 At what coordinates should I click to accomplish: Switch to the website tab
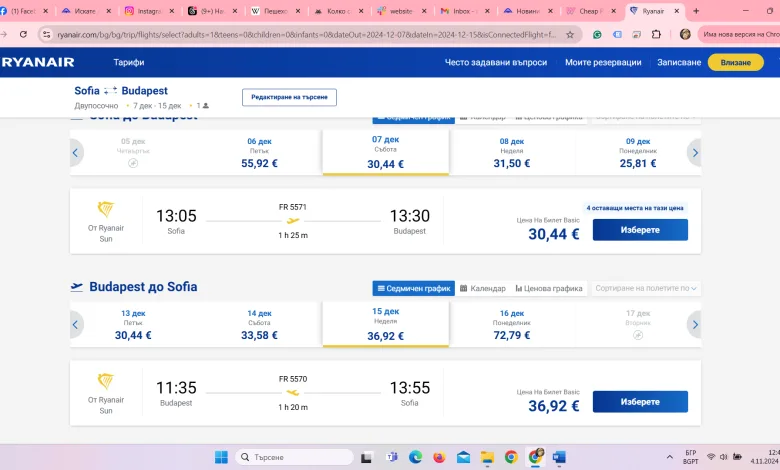(401, 11)
